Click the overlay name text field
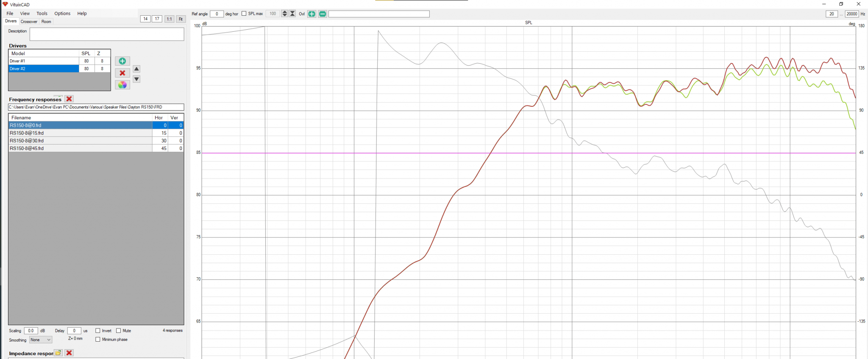This screenshot has width=868, height=359. tap(379, 14)
